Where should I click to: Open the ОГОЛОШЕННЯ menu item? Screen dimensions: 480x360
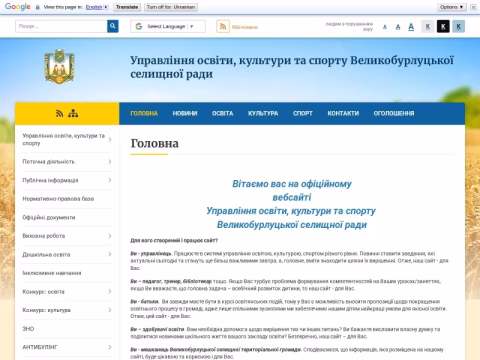tap(394, 113)
